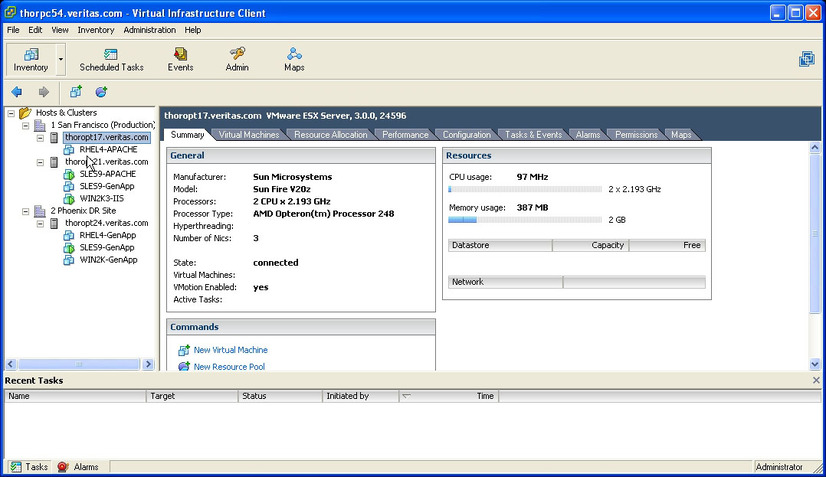Switch to the Alarms tab
Viewport: 826px width, 477px height.
(588, 135)
